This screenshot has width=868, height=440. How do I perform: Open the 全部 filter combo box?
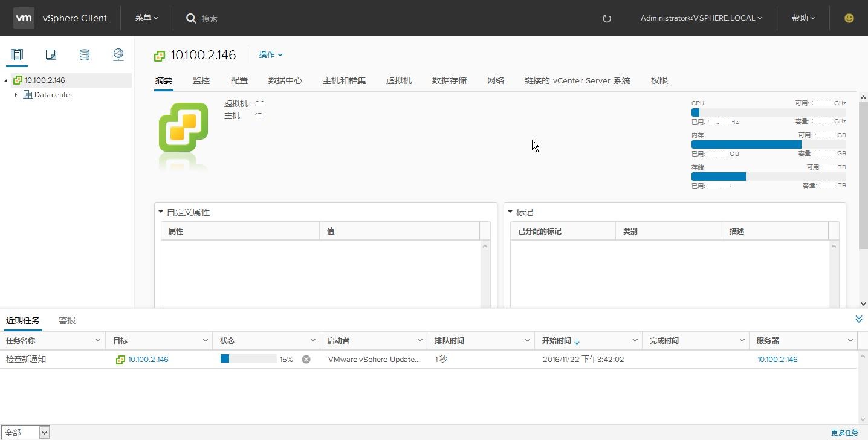pyautogui.click(x=25, y=432)
